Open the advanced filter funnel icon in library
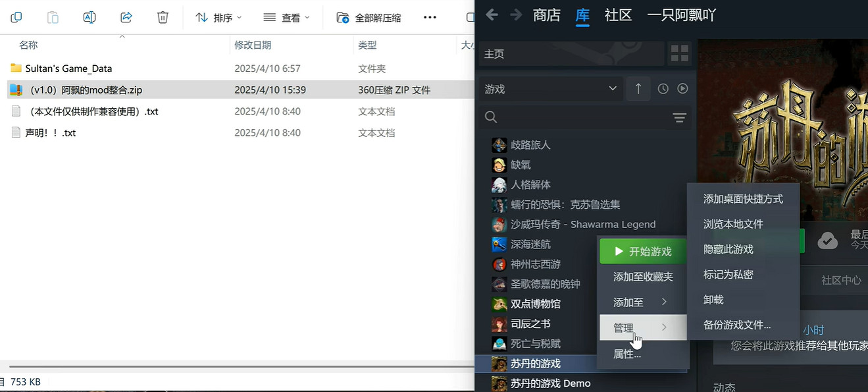 [681, 117]
